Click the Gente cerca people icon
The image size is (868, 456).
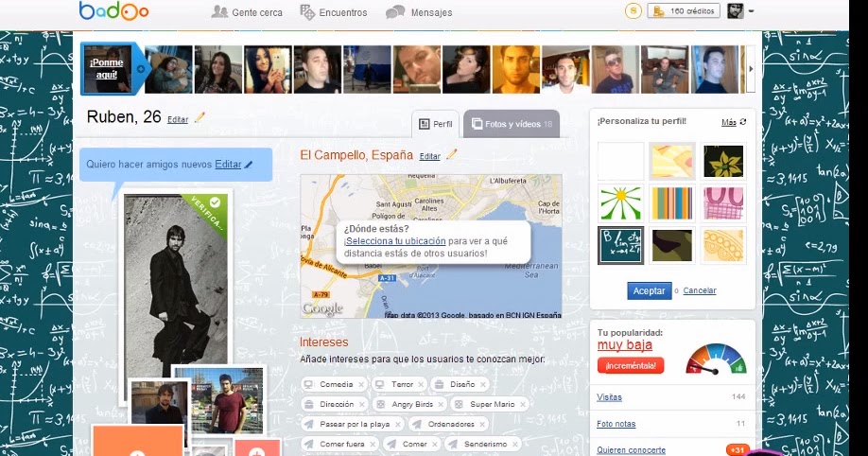tap(219, 11)
